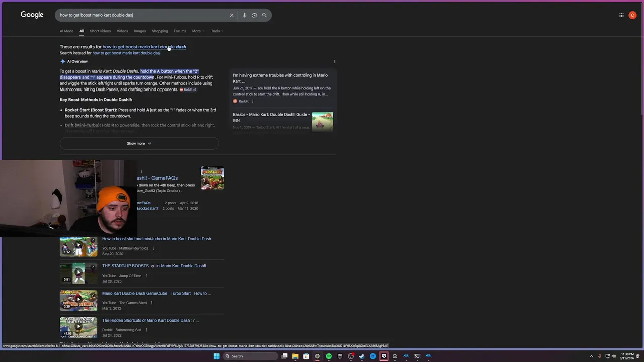Screen dimensions: 644x362
Task: Select the All results tab
Action: (82, 31)
